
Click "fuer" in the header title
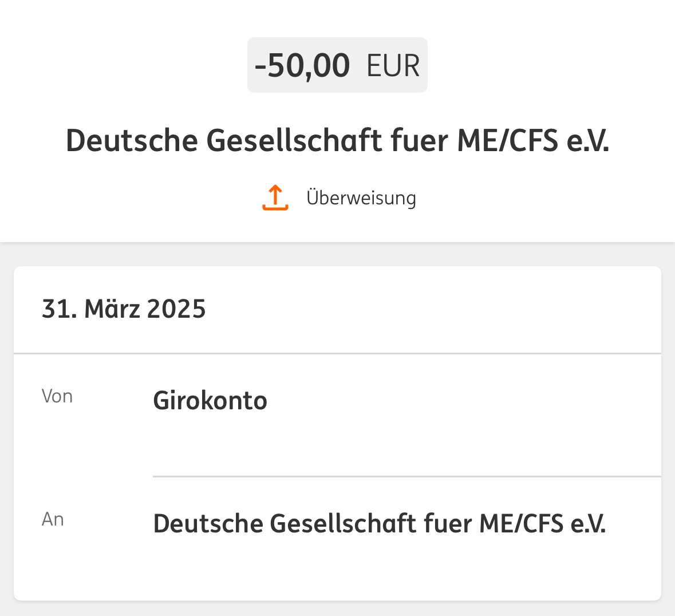tap(419, 141)
